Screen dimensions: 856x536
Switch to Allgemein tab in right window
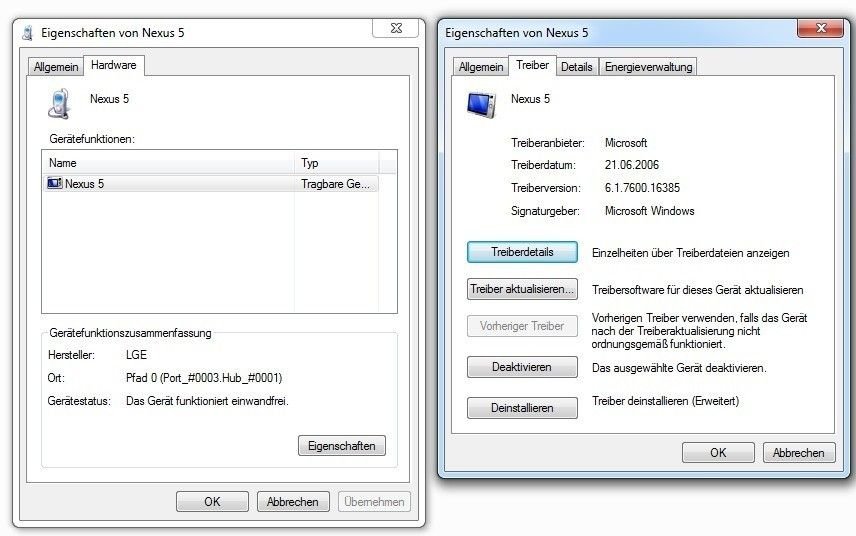point(480,67)
